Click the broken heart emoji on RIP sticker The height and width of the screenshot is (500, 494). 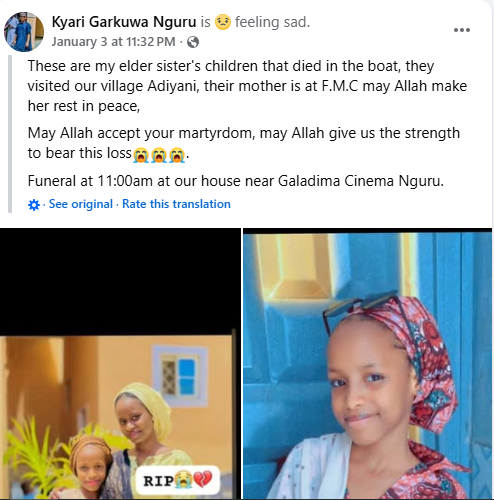click(203, 480)
